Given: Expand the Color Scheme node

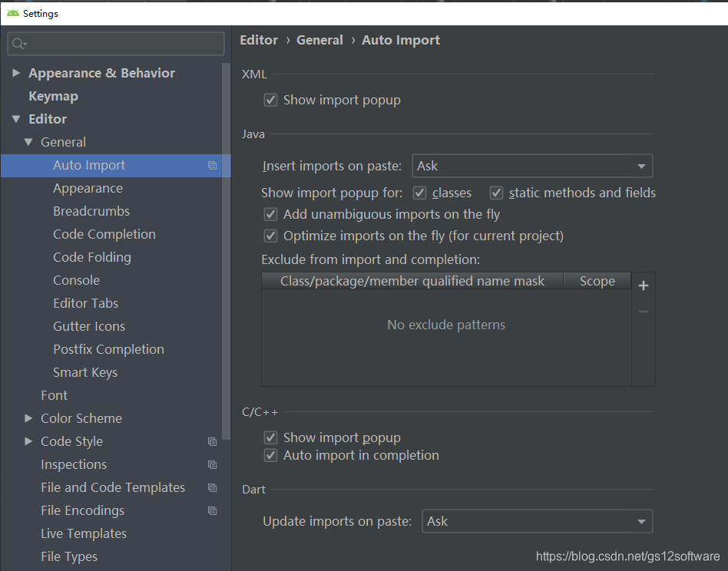Looking at the screenshot, I should pyautogui.click(x=28, y=418).
